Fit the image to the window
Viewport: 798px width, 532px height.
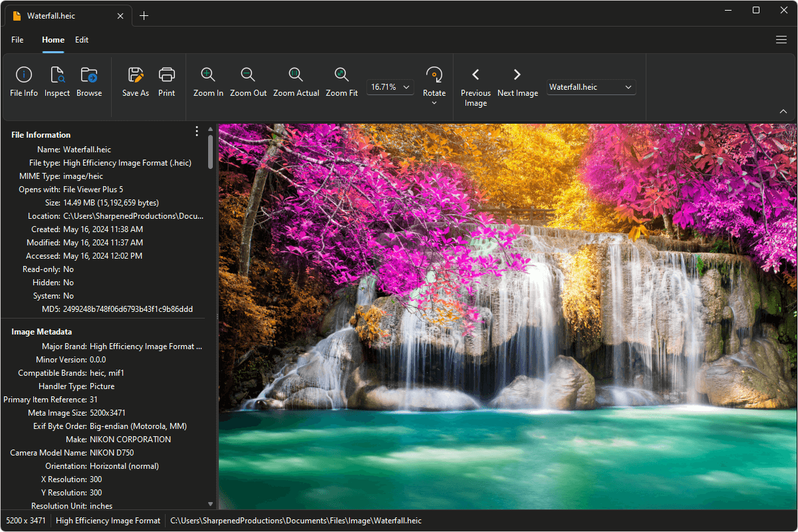click(341, 81)
